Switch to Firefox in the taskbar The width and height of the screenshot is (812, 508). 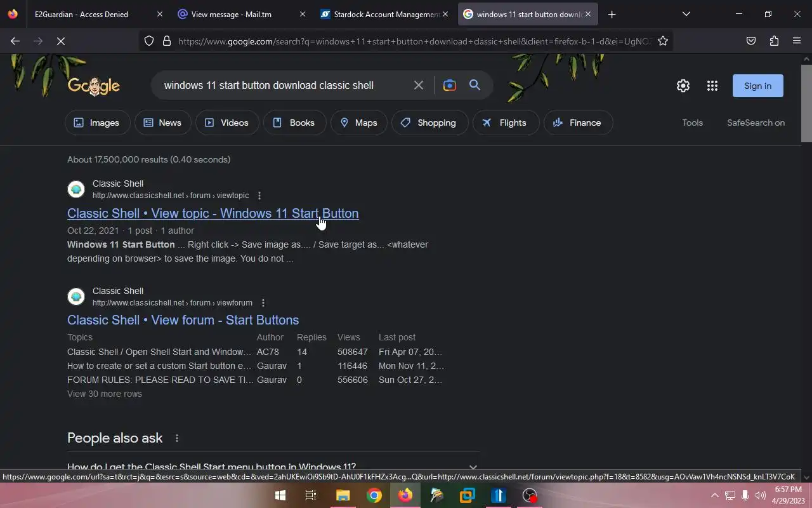[405, 495]
